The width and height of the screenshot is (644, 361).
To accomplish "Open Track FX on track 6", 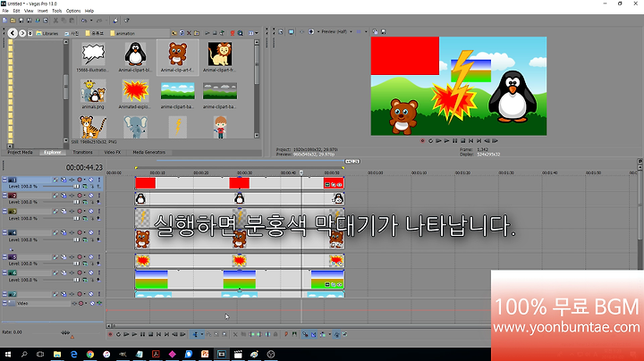I will point(72,273).
